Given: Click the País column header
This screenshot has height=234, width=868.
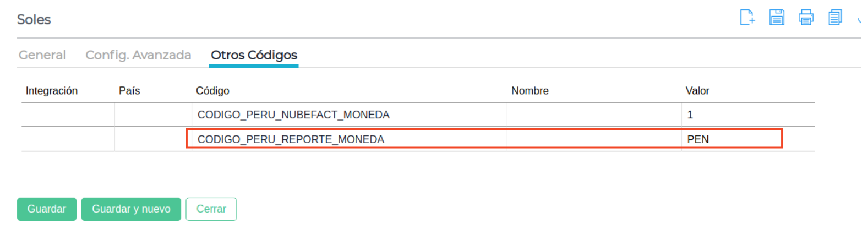Looking at the screenshot, I should click(129, 91).
